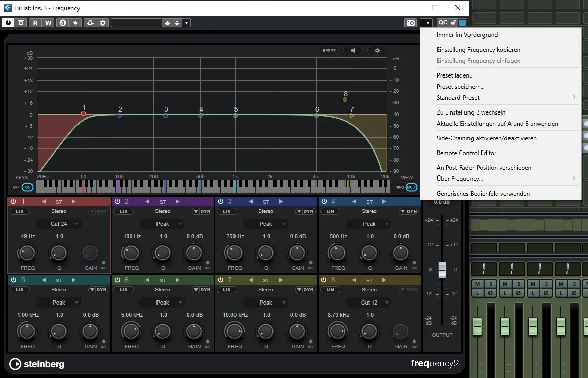Click the side-chain activate icon in toolbar
This screenshot has width=588, height=378.
[90, 23]
